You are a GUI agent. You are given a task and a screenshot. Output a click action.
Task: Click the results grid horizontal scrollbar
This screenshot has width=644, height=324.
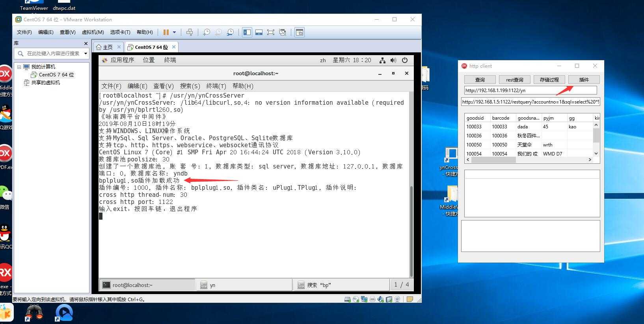(x=529, y=159)
